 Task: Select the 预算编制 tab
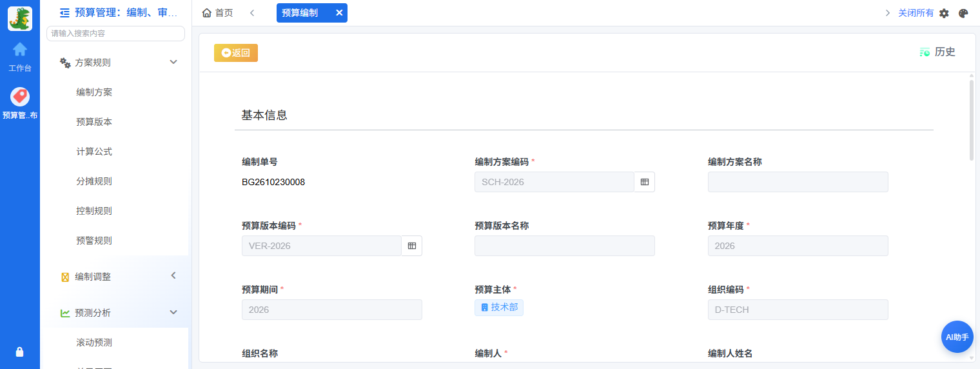click(312, 13)
